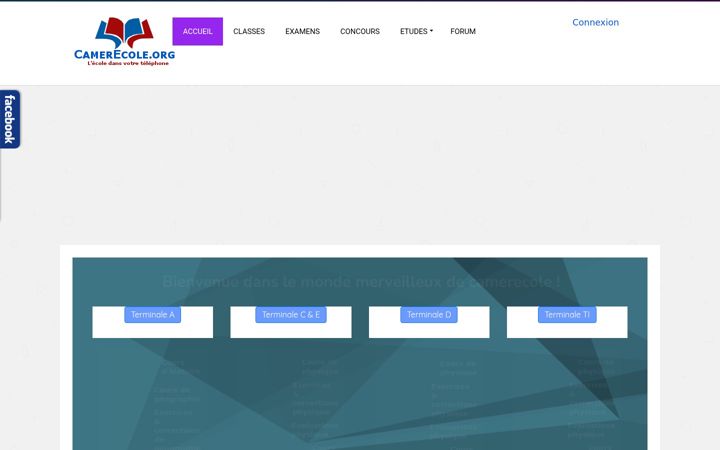The image size is (720, 450).
Task: Expand the ETUDES dropdown menu
Action: click(416, 31)
